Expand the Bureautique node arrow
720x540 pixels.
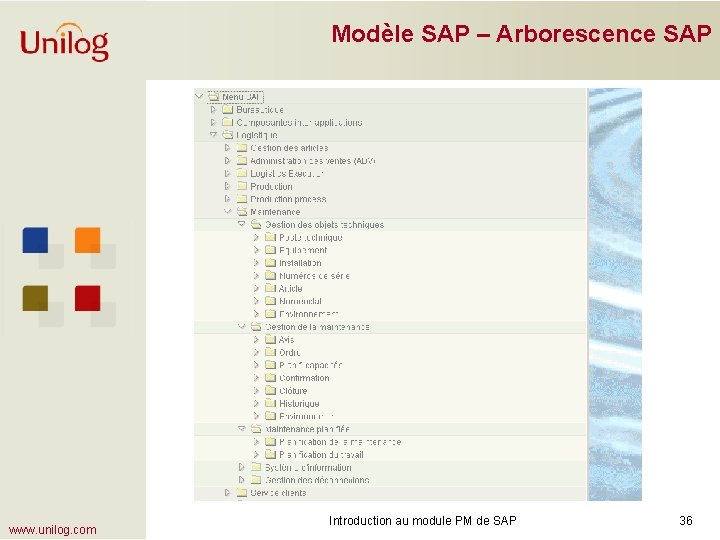[213, 110]
